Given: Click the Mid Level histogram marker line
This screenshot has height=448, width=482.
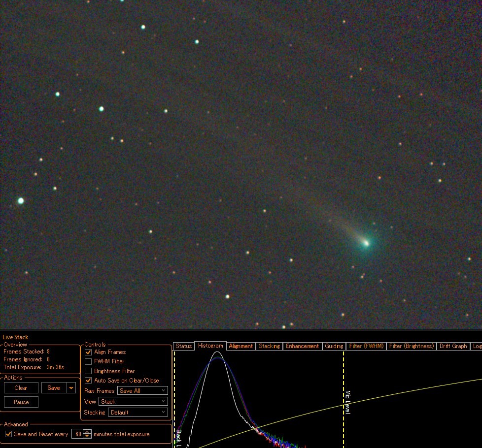Looking at the screenshot, I should (344, 399).
